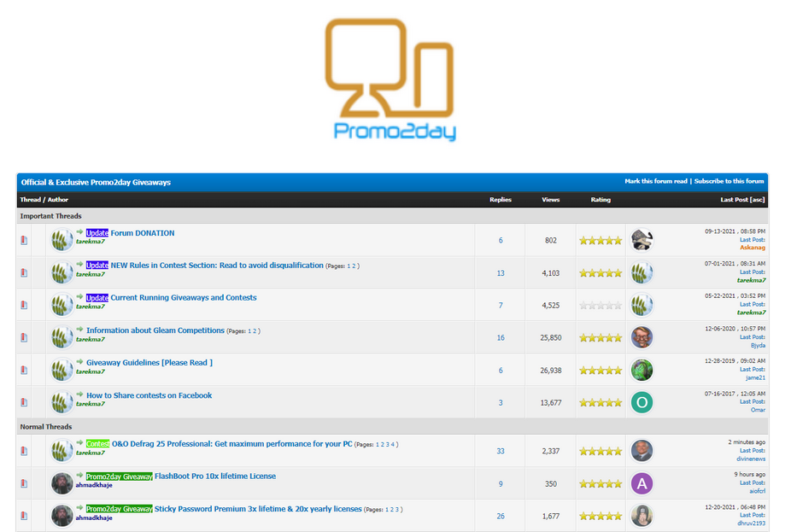The height and width of the screenshot is (532, 785).
Task: Sort by Views column header
Action: click(x=550, y=200)
